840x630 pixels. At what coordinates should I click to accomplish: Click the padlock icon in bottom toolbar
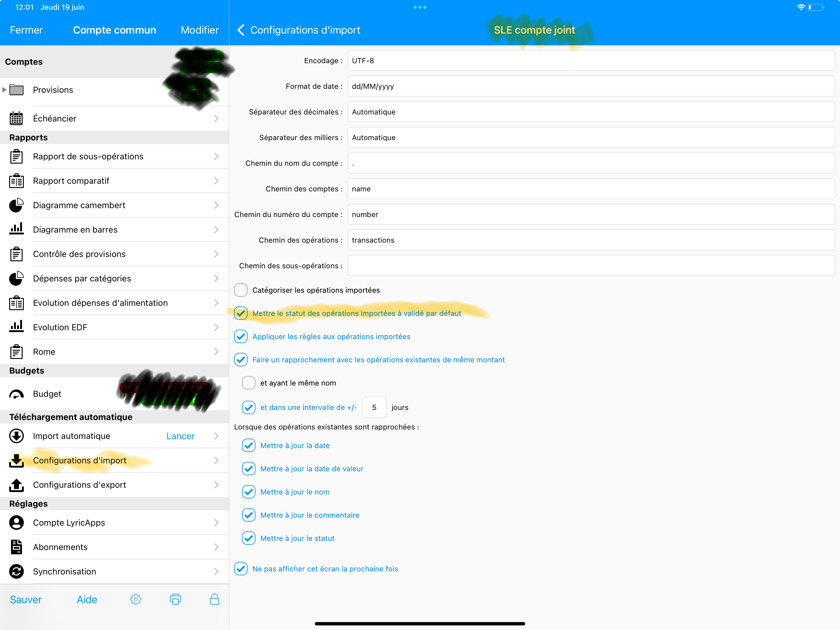(x=215, y=599)
